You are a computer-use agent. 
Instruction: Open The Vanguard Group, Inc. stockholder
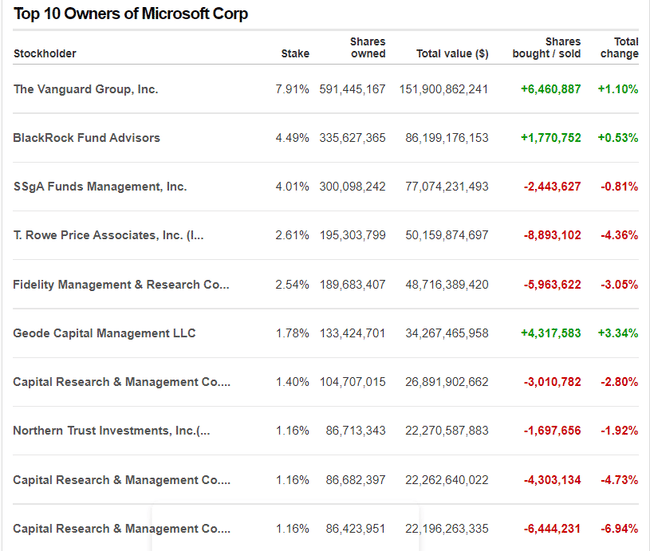point(86,89)
